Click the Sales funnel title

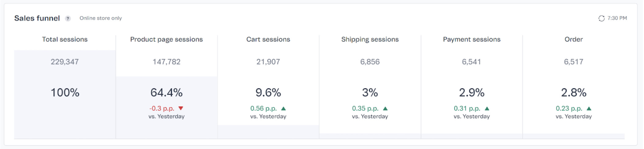[37, 18]
